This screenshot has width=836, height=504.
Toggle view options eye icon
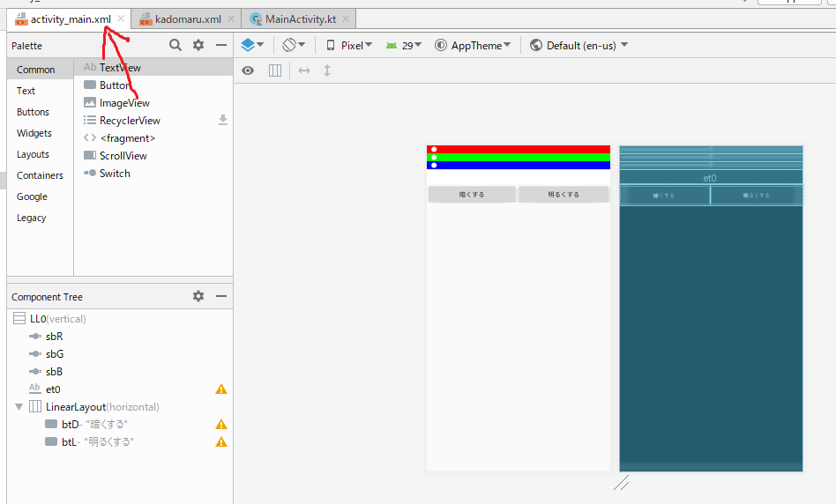click(x=248, y=70)
